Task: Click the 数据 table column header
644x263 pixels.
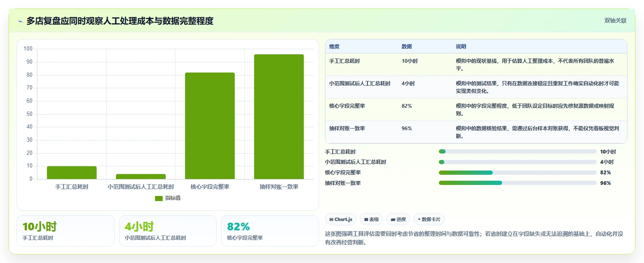Action: (x=407, y=47)
